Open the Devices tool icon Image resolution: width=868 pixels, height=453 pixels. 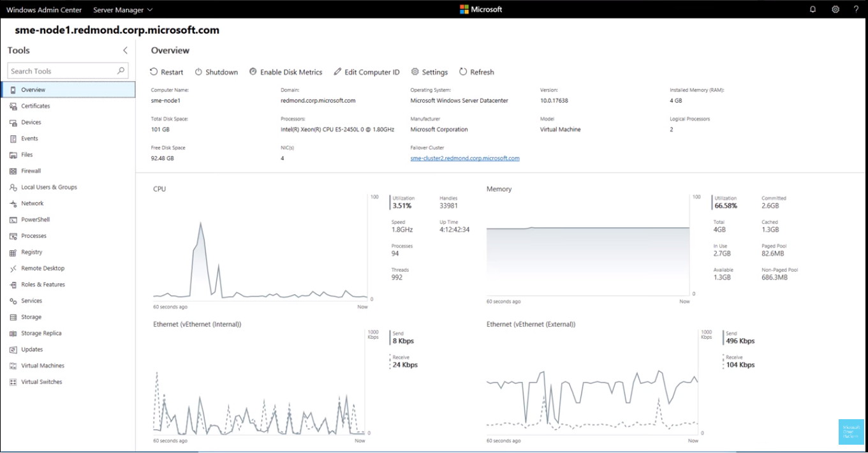[x=13, y=123]
